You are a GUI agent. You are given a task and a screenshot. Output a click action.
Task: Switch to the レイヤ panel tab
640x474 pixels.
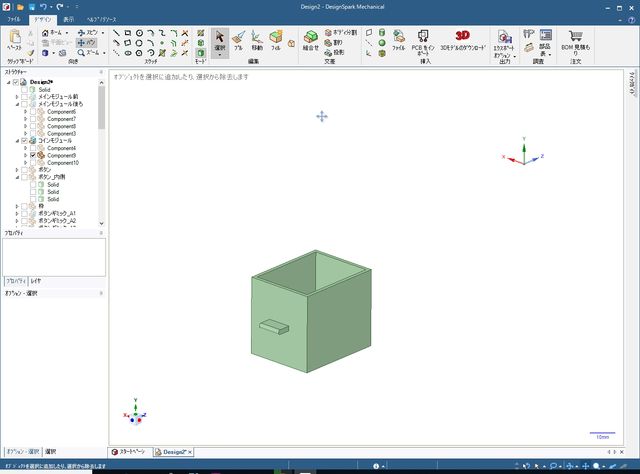tap(36, 281)
